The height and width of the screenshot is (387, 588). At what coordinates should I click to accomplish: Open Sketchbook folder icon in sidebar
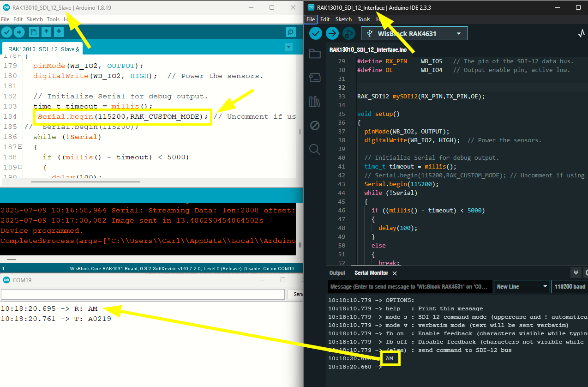[315, 54]
